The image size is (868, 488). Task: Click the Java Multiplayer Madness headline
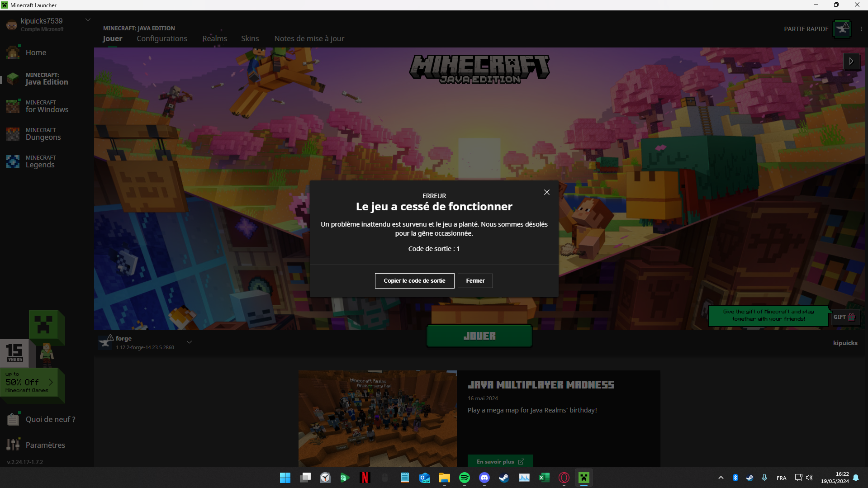(x=541, y=385)
